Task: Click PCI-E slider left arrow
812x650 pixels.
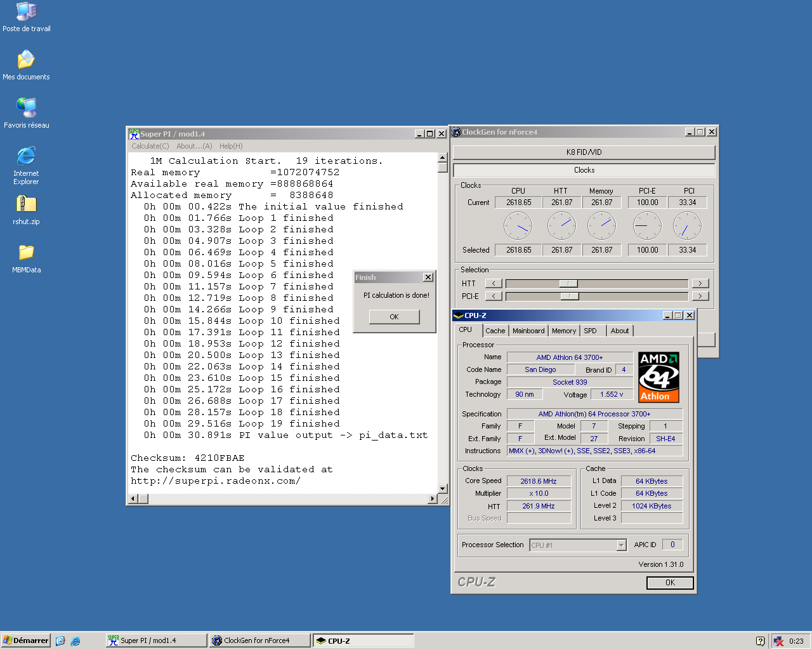Action: [x=494, y=296]
